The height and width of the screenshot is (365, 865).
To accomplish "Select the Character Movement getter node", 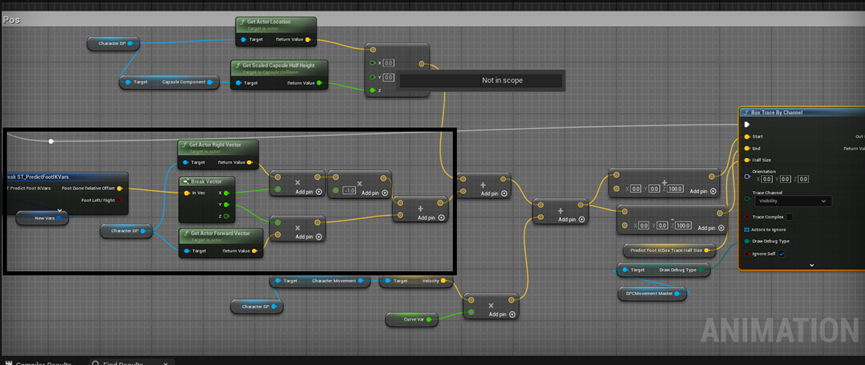I will pos(319,281).
